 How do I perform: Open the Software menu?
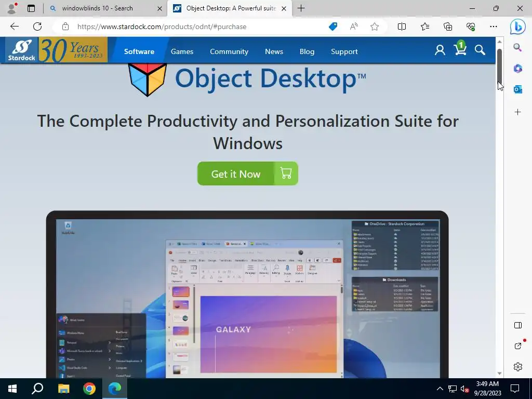tap(139, 51)
